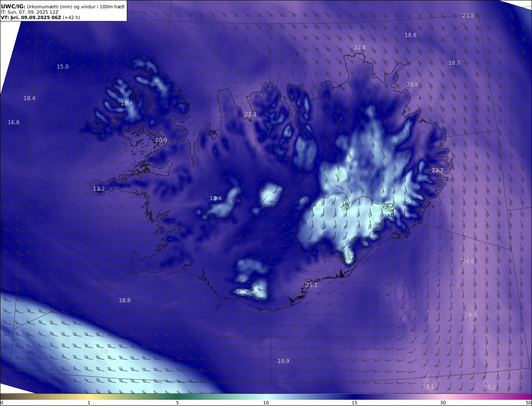The height and width of the screenshot is (406, 532).
Task: Select the 21.1 value label
Action: 311,285
